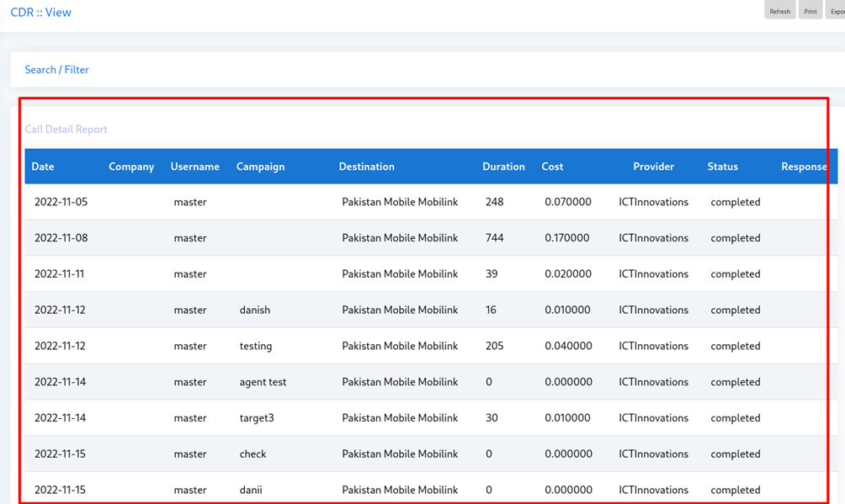Click the 2022-11-14 date in the agent test row
Image resolution: width=845 pixels, height=504 pixels.
(x=61, y=382)
